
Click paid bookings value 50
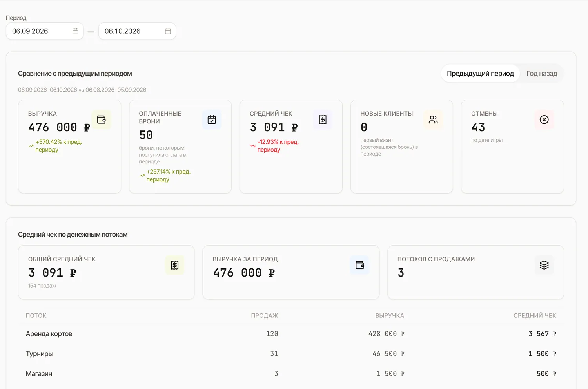146,135
